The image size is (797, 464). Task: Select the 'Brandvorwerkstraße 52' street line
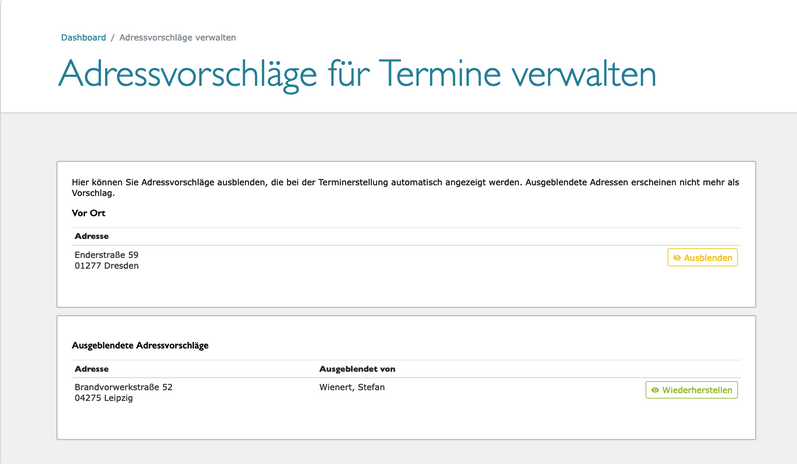pos(123,387)
